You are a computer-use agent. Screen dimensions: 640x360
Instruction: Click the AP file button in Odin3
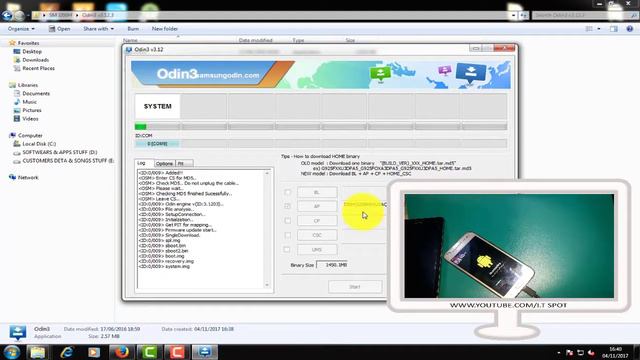click(x=317, y=206)
